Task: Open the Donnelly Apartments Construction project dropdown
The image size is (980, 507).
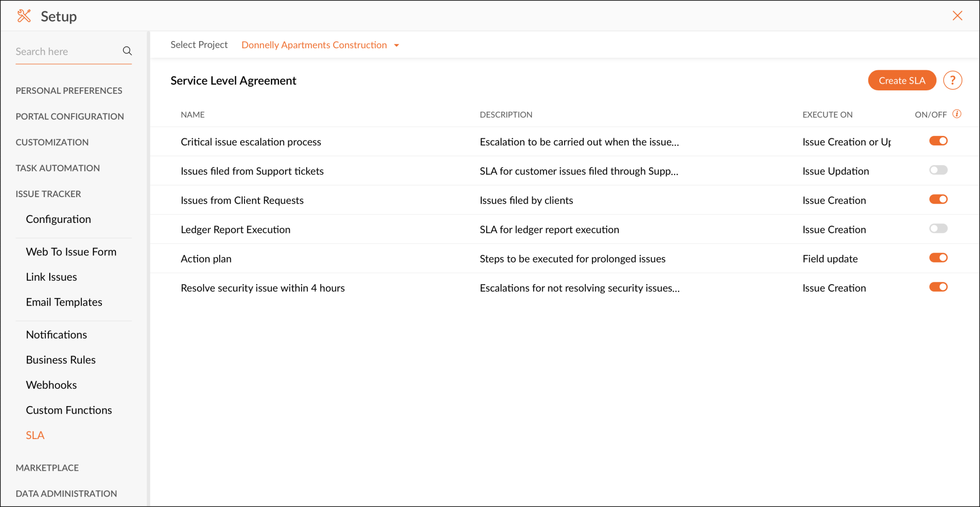Action: (x=320, y=44)
